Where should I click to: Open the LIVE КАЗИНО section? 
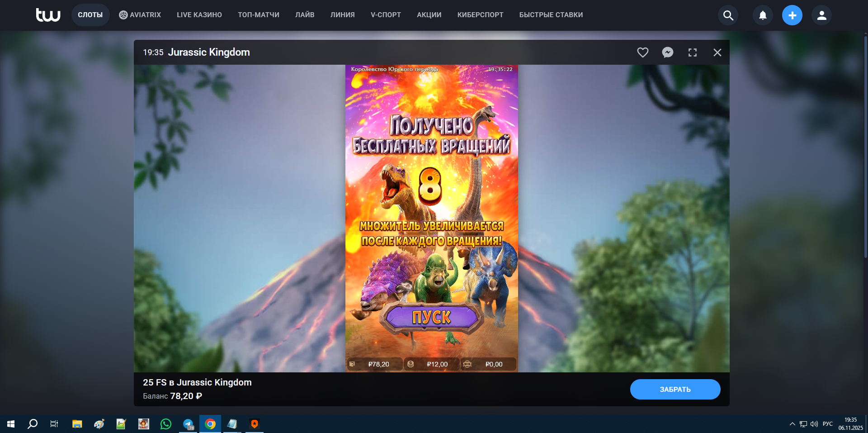(199, 15)
